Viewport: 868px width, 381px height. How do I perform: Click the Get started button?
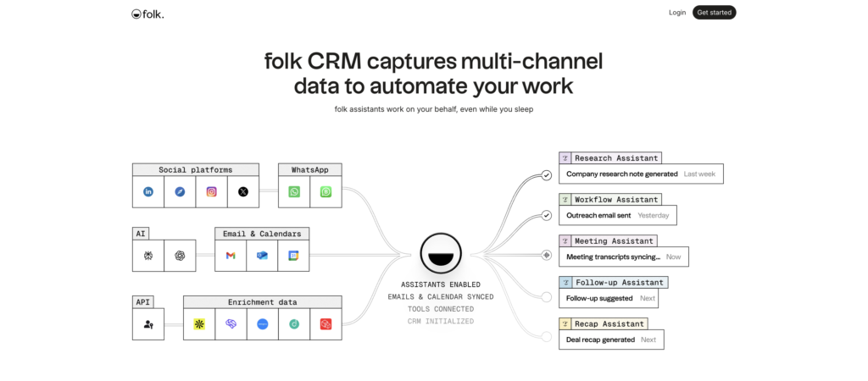tap(714, 13)
